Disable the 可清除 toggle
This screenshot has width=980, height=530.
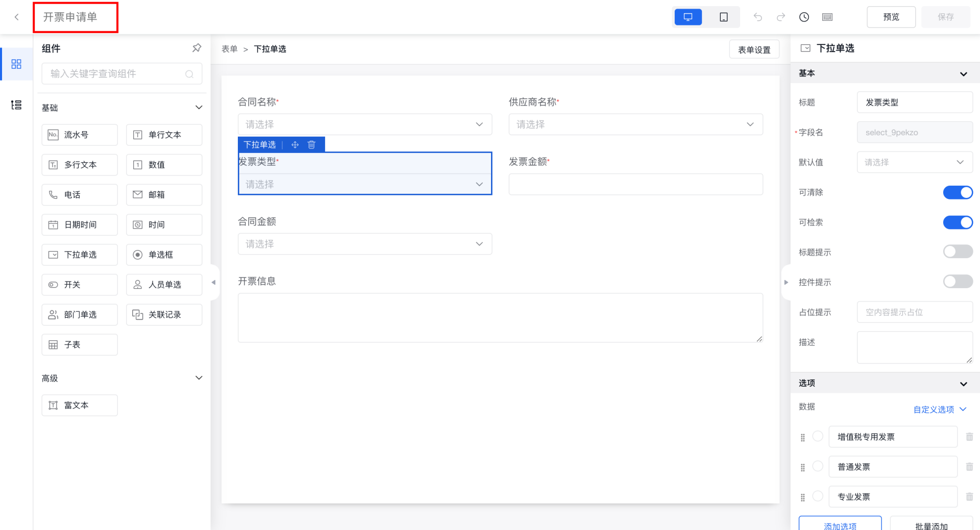(958, 192)
